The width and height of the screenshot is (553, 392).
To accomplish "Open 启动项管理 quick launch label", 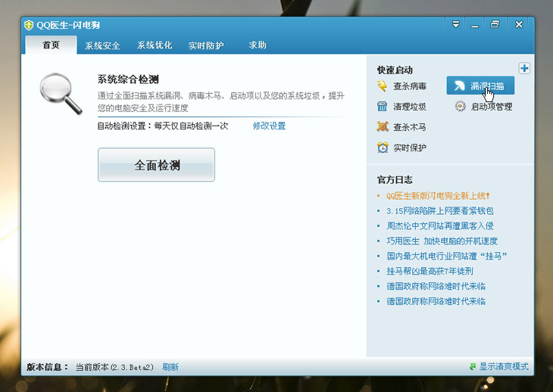I will pos(492,107).
